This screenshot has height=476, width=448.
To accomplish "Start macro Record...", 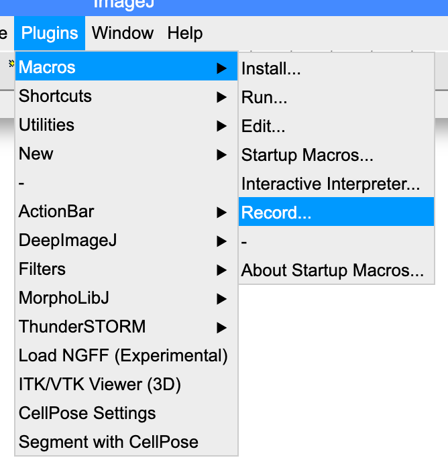I will pyautogui.click(x=336, y=212).
